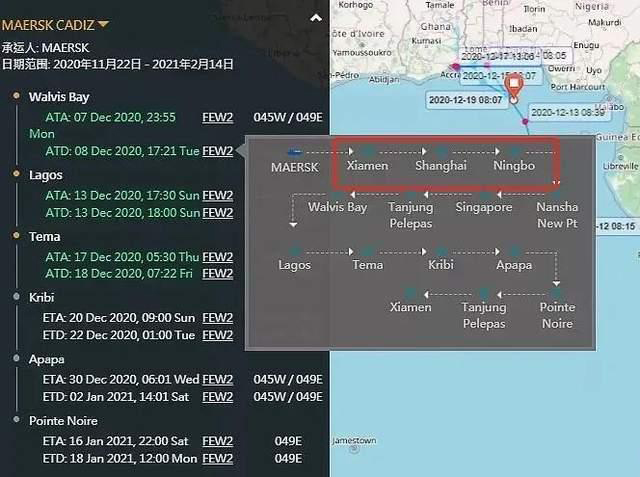Open FEW2 link on Lagos ATA row
This screenshot has width=640, height=477.
[218, 195]
